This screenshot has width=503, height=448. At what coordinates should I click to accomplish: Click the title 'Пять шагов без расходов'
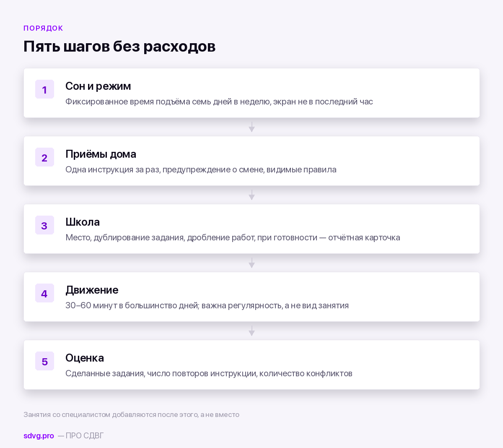coord(119,46)
